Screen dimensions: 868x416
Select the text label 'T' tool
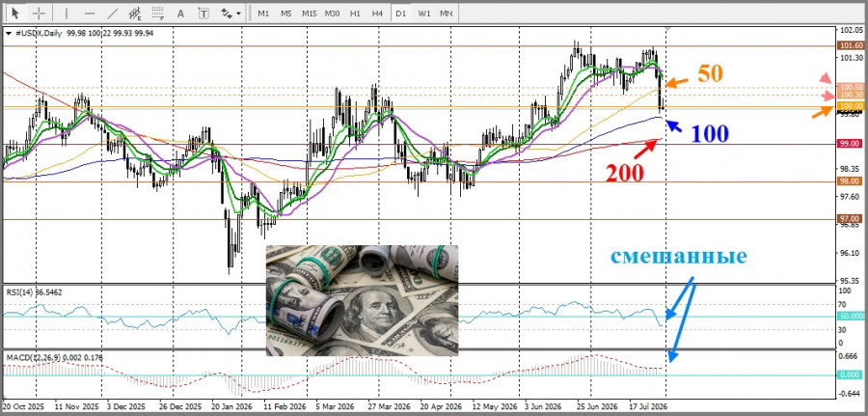(203, 14)
